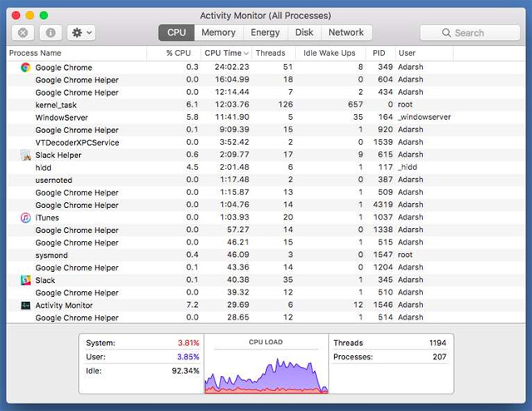This screenshot has width=532, height=411.
Task: Open the Disk tab
Action: coord(304,32)
